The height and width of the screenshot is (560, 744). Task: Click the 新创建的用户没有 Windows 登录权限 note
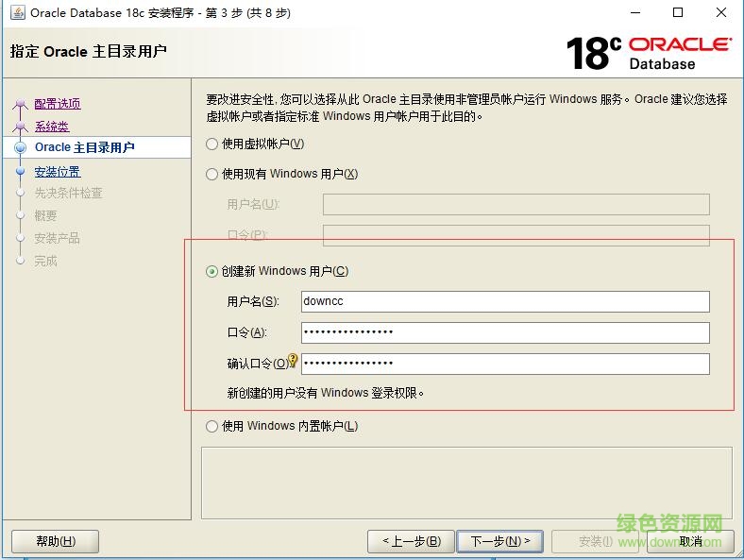[x=326, y=393]
